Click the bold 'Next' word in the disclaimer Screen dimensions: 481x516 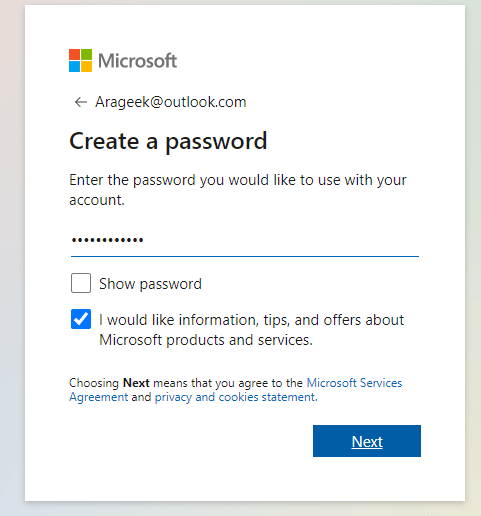(136, 383)
